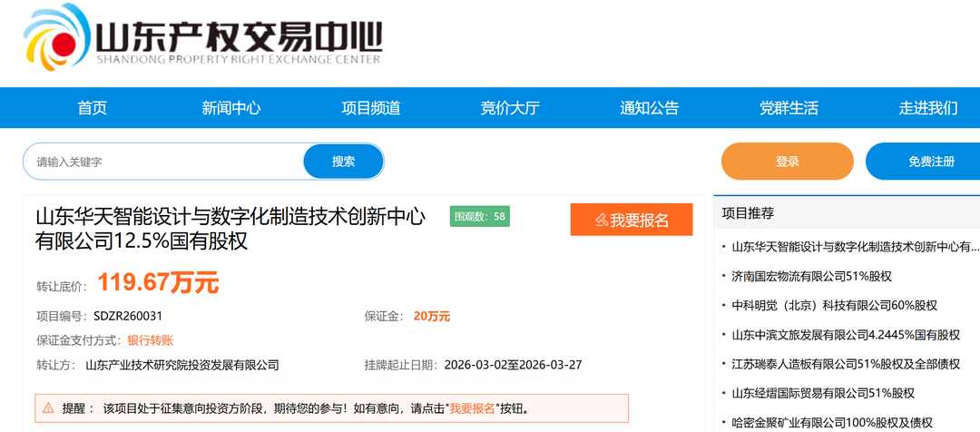Click the orange 登录 login button
980x432 pixels.
click(x=787, y=162)
